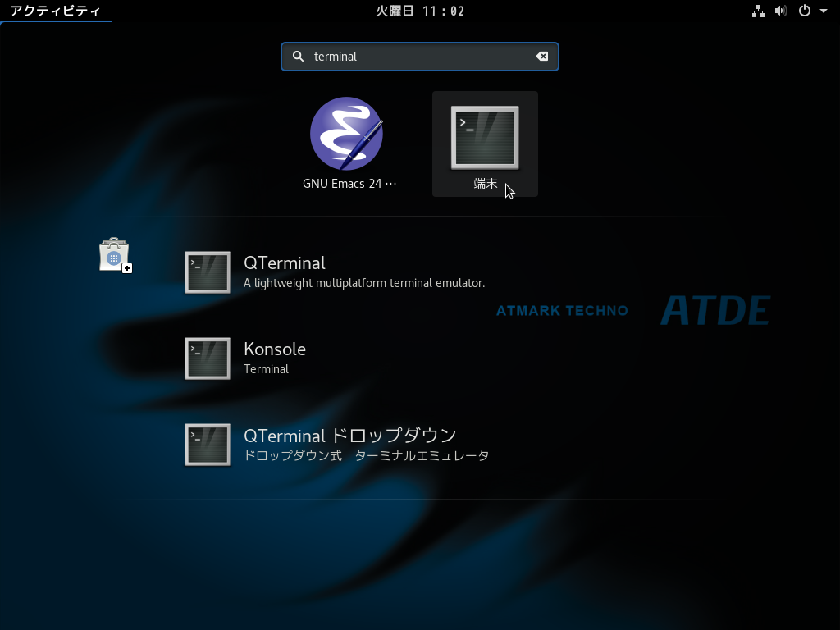Select the QTerminal title text
Screen dimensions: 840x630
[x=285, y=263]
